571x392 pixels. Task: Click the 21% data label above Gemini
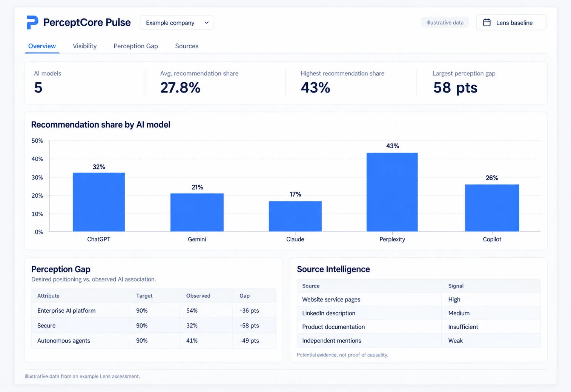[x=197, y=187]
